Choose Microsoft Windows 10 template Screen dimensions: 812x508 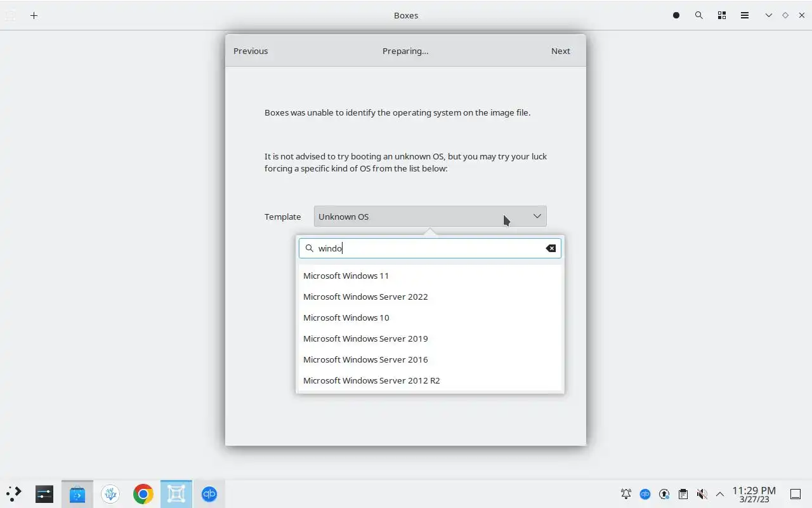430,317
